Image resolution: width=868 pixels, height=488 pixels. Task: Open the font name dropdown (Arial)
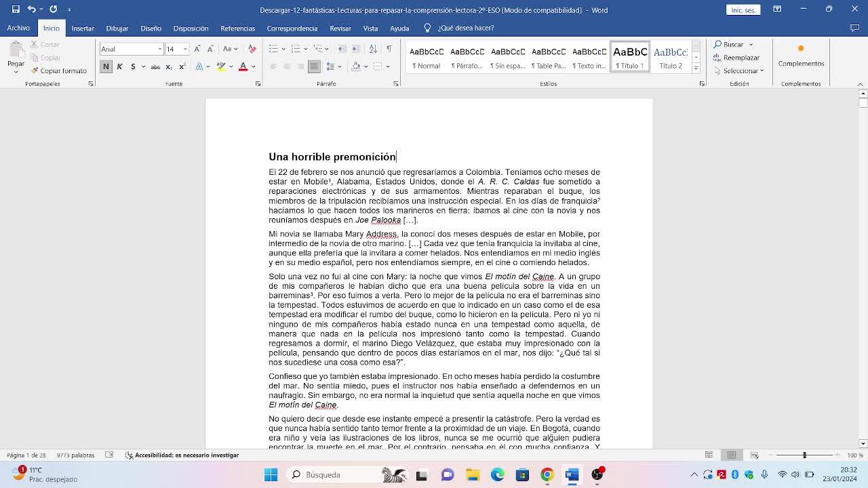click(x=160, y=49)
